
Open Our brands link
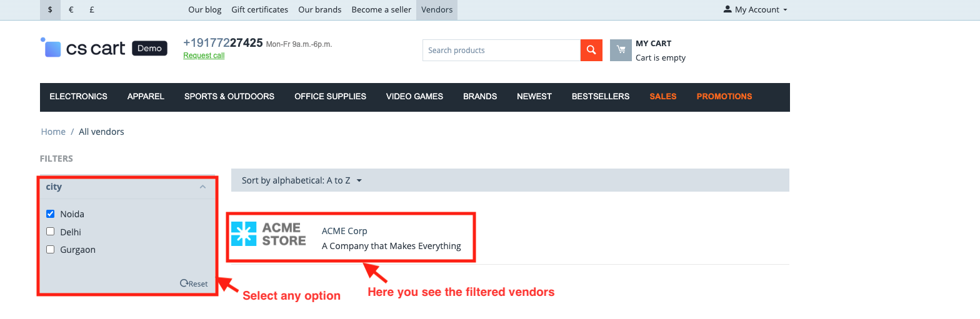click(x=320, y=9)
